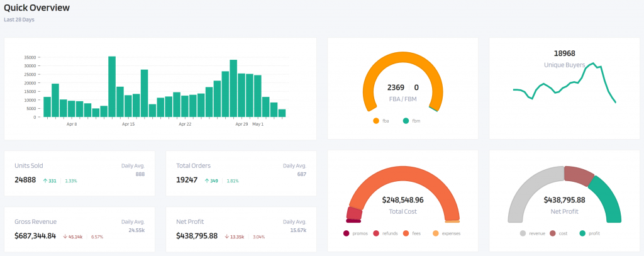Image resolution: width=644 pixels, height=256 pixels.
Task: Click the Units Sold value 24888
Action: tap(25, 180)
